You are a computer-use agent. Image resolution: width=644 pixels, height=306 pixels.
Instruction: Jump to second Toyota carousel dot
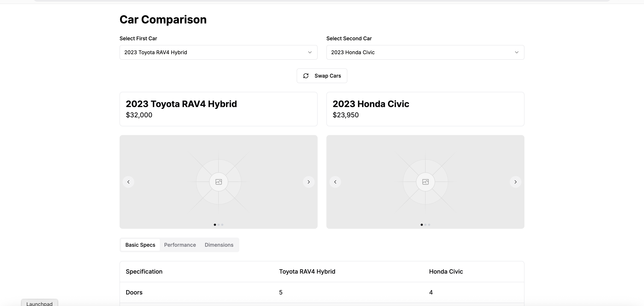tap(219, 225)
